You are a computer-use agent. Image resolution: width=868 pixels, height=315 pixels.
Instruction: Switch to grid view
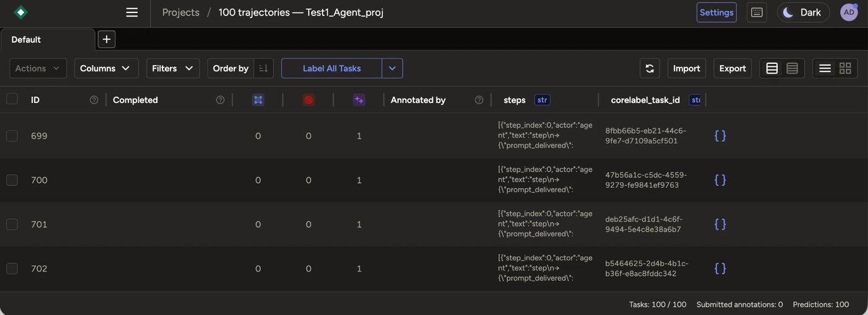(845, 68)
